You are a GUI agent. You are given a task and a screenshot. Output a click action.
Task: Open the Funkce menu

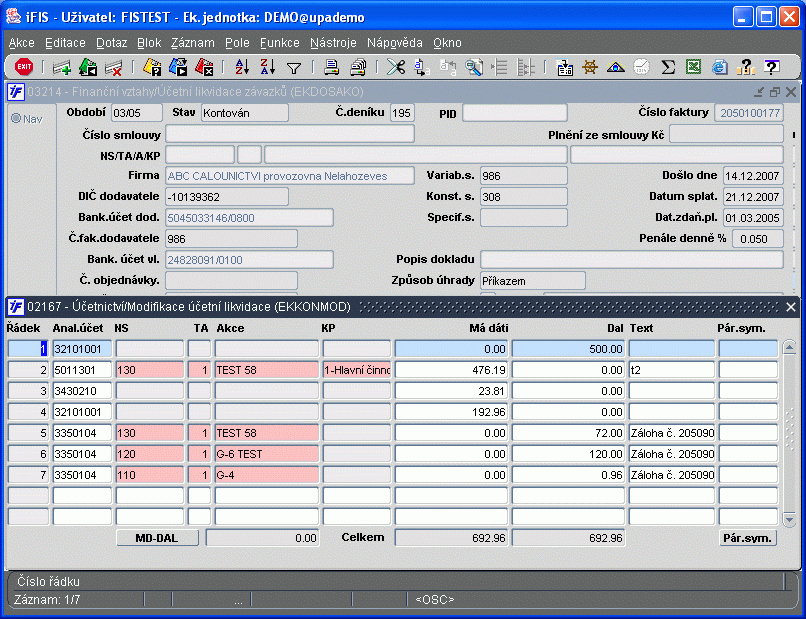coord(280,43)
